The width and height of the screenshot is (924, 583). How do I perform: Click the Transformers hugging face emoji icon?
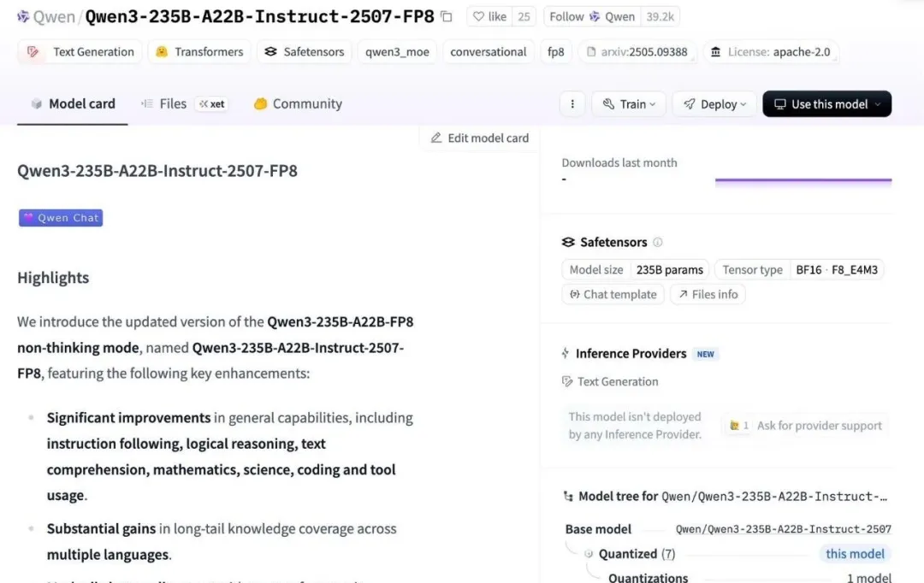[x=162, y=52]
